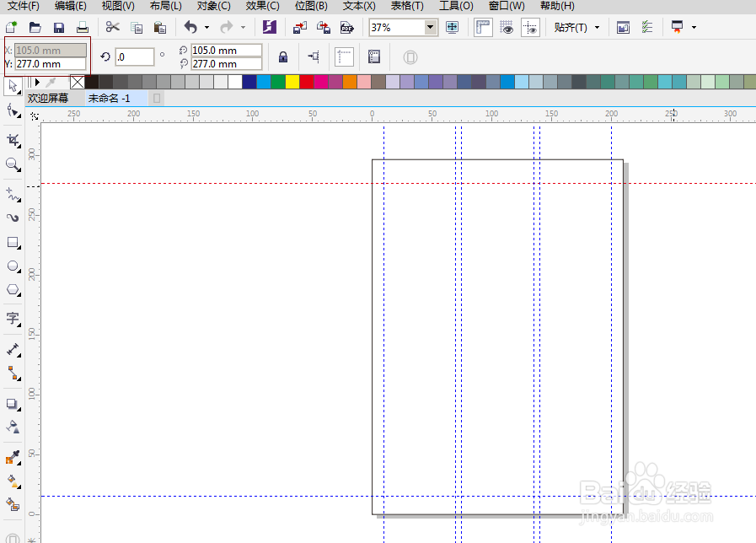756x543 pixels.
Task: Import a file with the import icon
Action: click(x=300, y=28)
